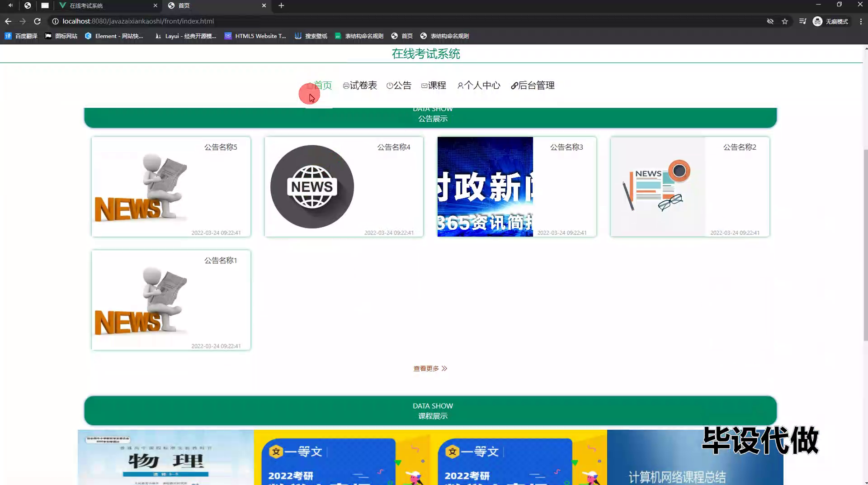Open the HTML5 Website T... bookmark
This screenshot has width=868, height=485.
coord(255,36)
